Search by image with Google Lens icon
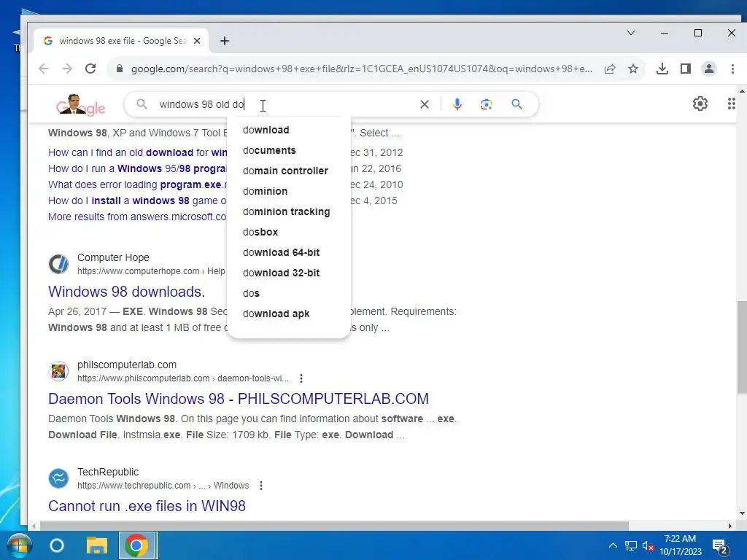 tap(487, 104)
